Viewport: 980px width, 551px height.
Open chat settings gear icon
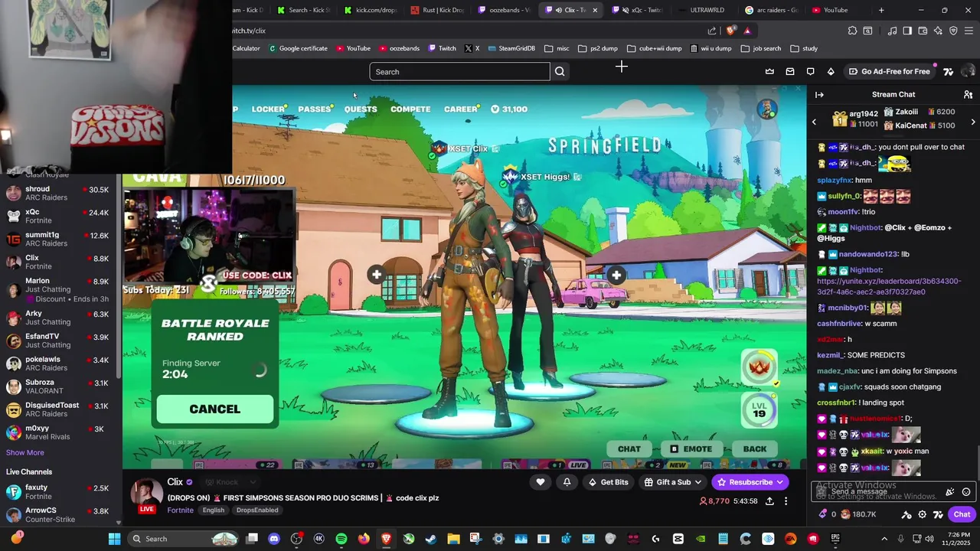click(x=922, y=514)
